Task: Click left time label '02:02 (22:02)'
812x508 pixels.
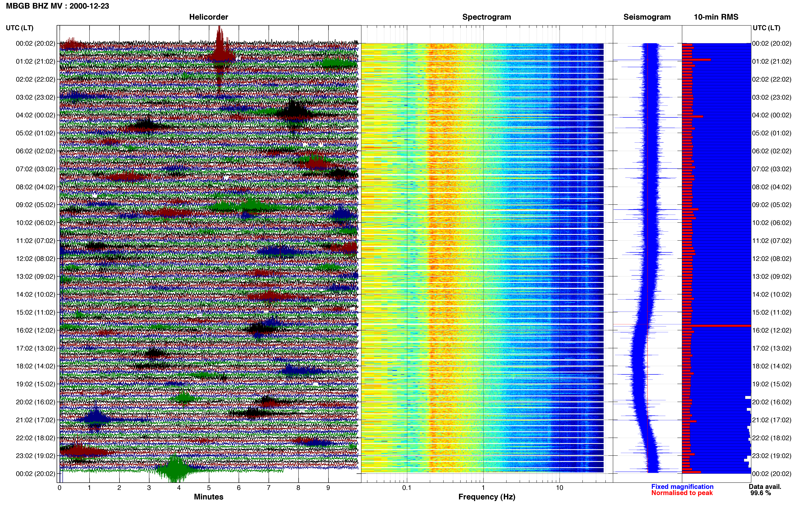Action: [x=35, y=79]
